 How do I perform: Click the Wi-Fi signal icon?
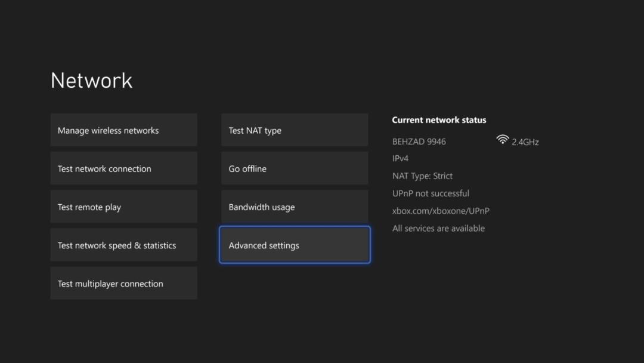tap(502, 139)
